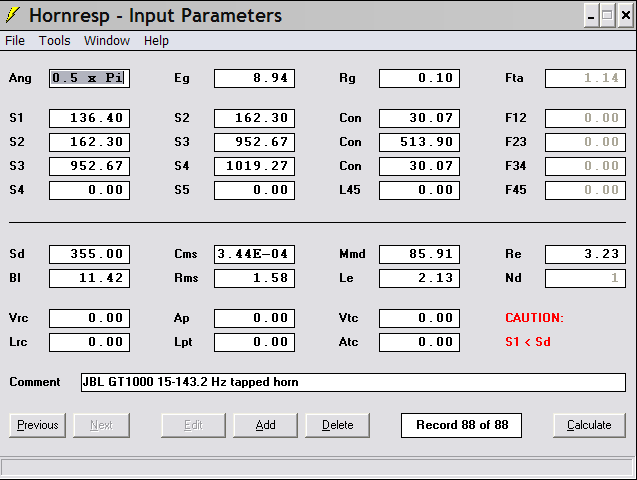Click the Rms field with 1.58
The image size is (637, 480).
tap(254, 278)
